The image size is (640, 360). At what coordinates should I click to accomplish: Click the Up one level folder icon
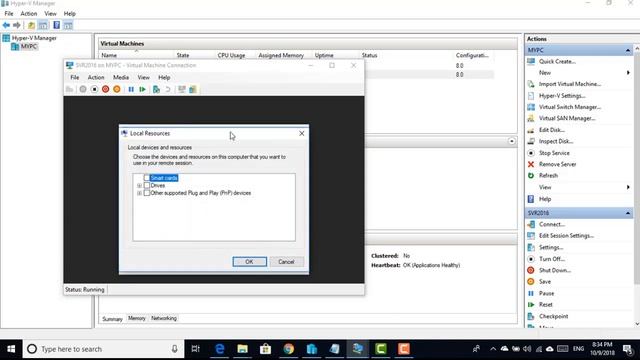(x=31, y=25)
